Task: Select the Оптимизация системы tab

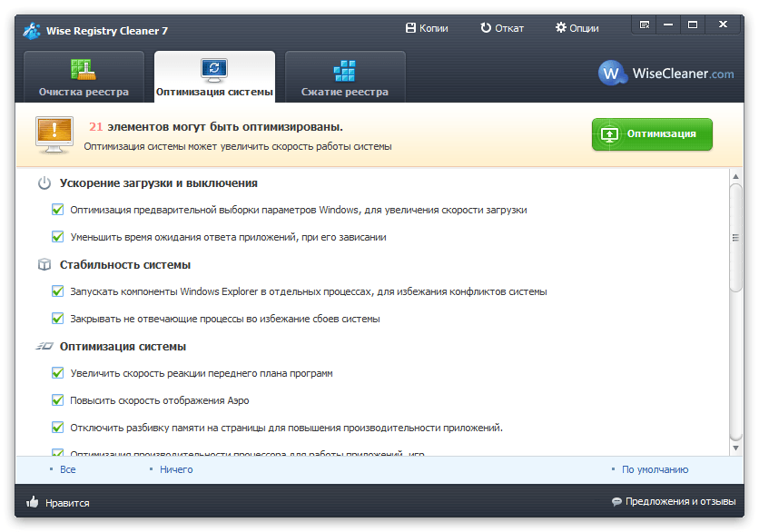Action: coord(214,77)
